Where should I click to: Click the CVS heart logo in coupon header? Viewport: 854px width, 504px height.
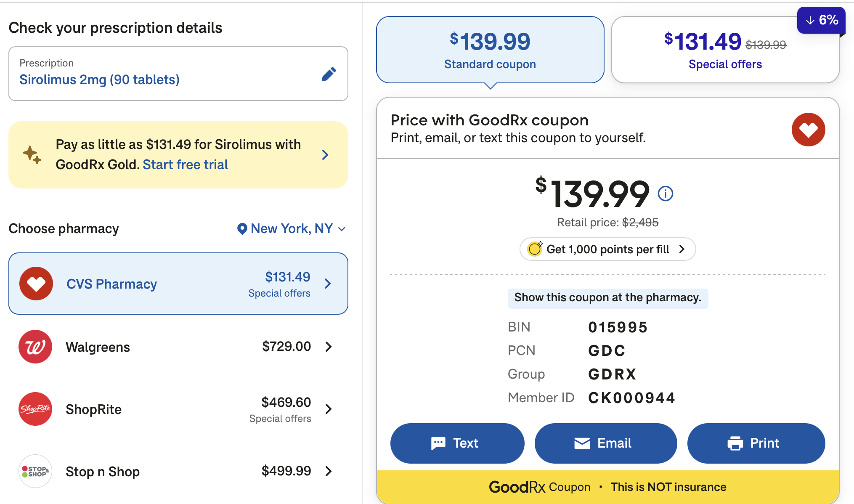pyautogui.click(x=808, y=130)
